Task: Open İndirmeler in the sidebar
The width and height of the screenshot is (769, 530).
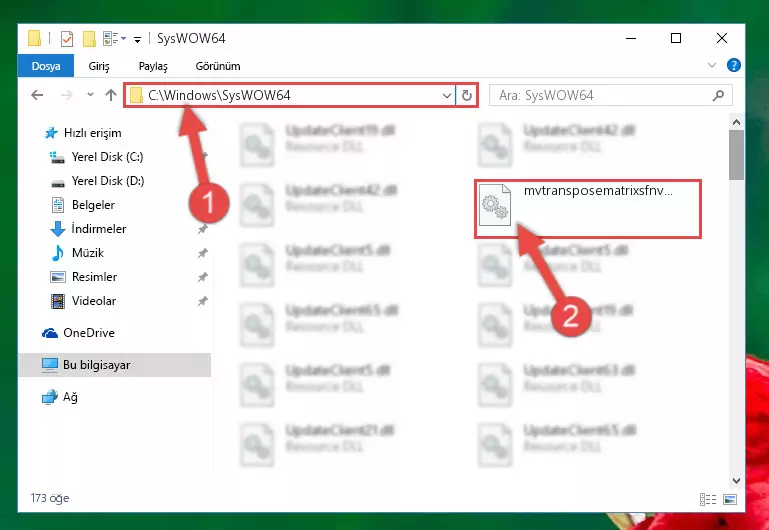Action: pyautogui.click(x=99, y=229)
